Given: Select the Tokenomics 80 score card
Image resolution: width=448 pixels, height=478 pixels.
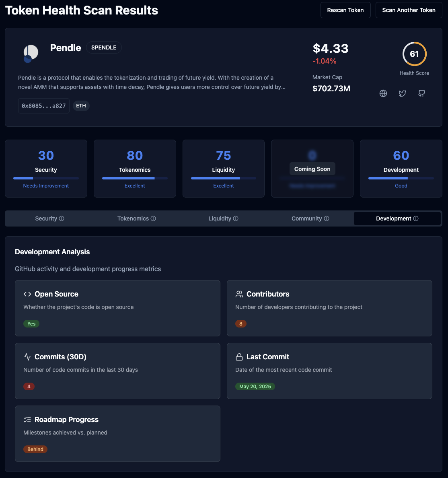Looking at the screenshot, I should point(135,168).
